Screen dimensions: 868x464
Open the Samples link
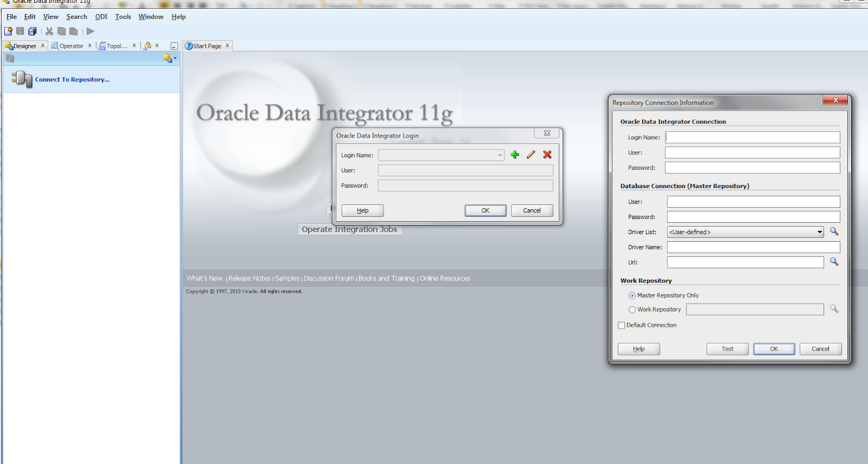coord(287,278)
